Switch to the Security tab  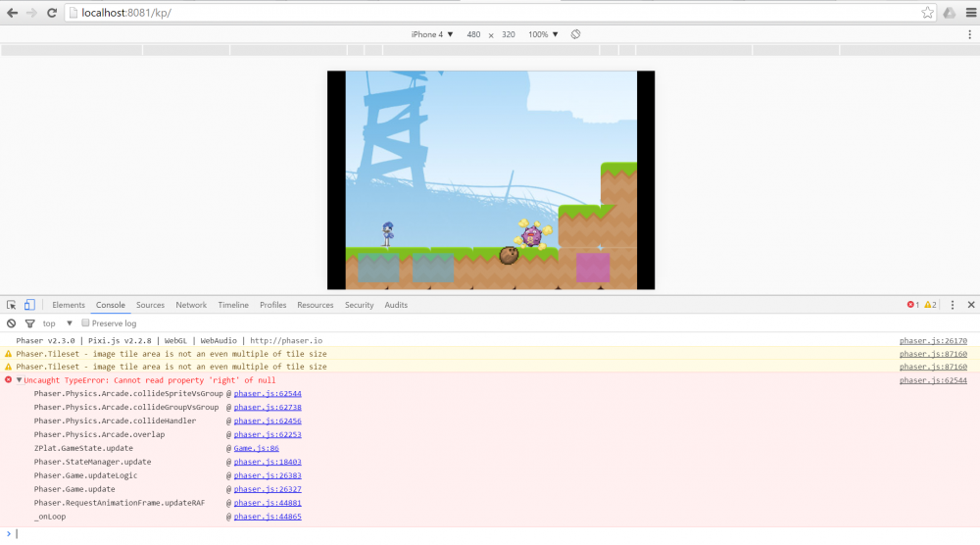[360, 305]
